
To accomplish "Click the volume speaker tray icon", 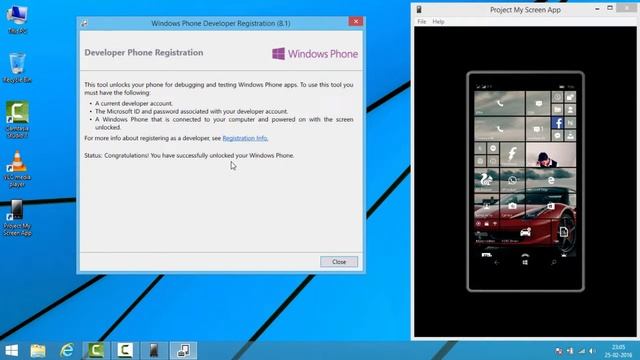I will coord(592,351).
